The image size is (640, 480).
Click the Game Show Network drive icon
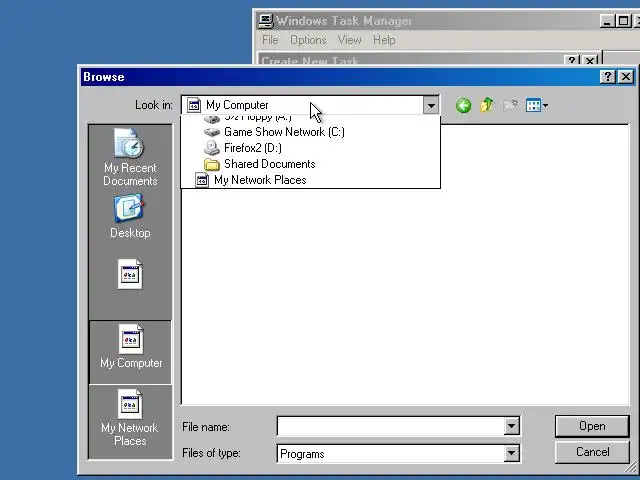(211, 132)
